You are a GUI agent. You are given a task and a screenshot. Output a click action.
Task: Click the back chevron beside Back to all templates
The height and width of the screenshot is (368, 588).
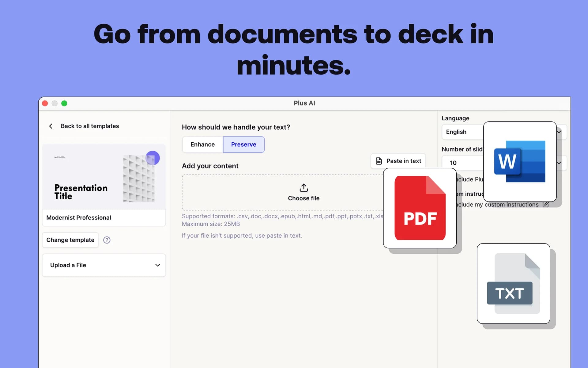click(51, 126)
